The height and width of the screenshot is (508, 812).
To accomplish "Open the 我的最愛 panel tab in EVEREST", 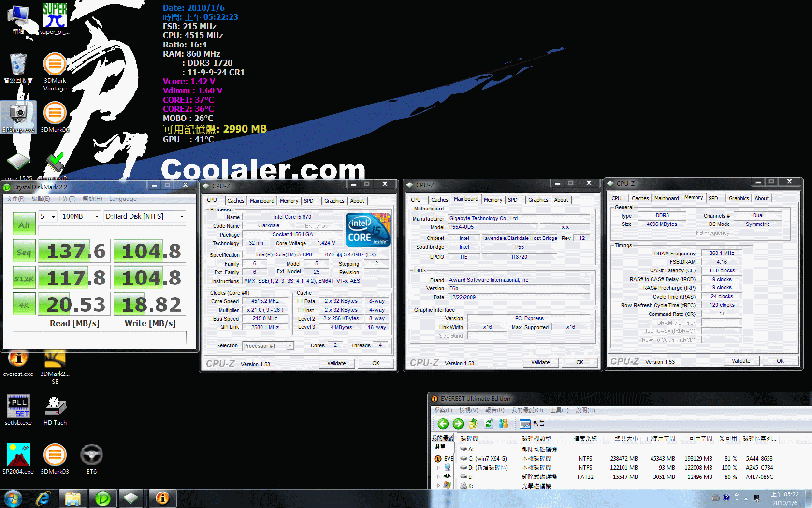I will pos(442,438).
